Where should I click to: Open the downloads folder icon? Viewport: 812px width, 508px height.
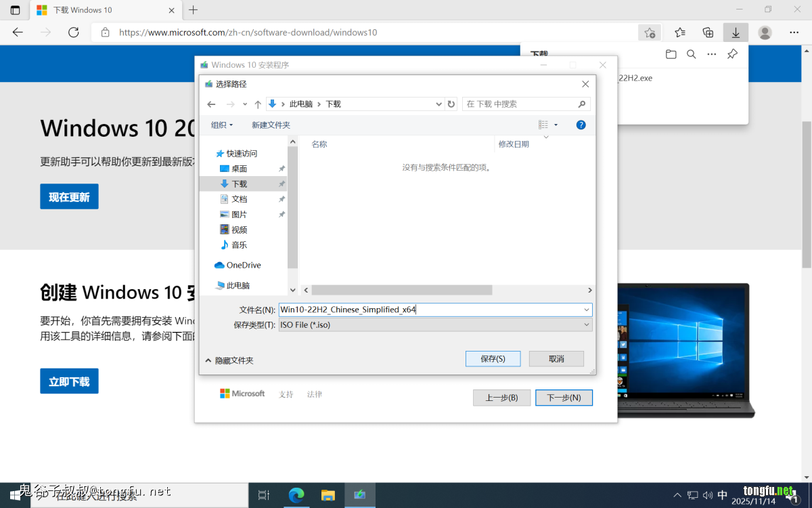(671, 54)
